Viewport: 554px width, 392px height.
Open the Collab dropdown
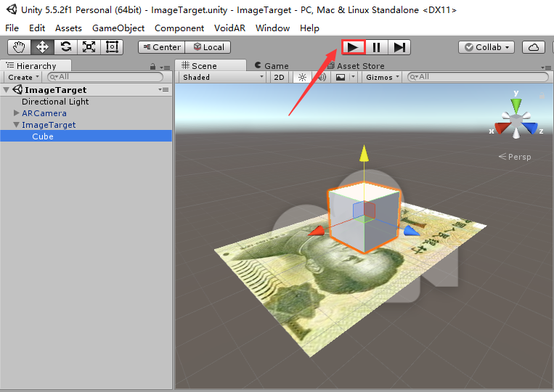click(x=486, y=47)
